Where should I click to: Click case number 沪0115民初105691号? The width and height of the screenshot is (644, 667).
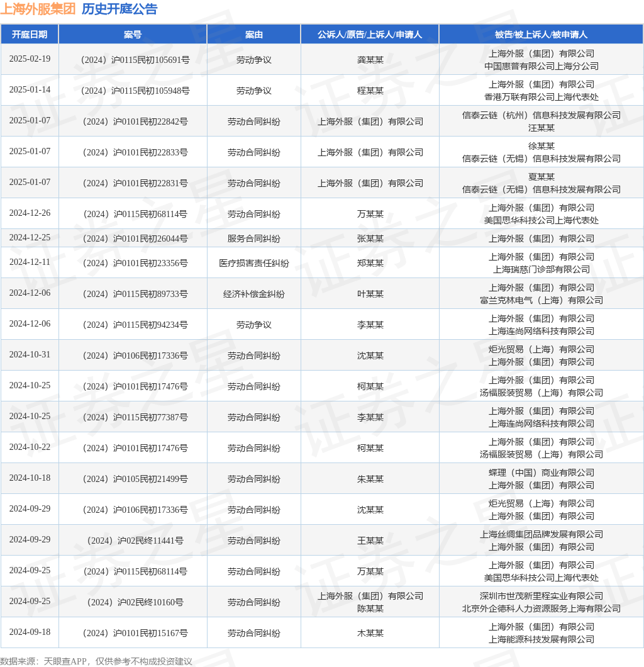click(150, 60)
